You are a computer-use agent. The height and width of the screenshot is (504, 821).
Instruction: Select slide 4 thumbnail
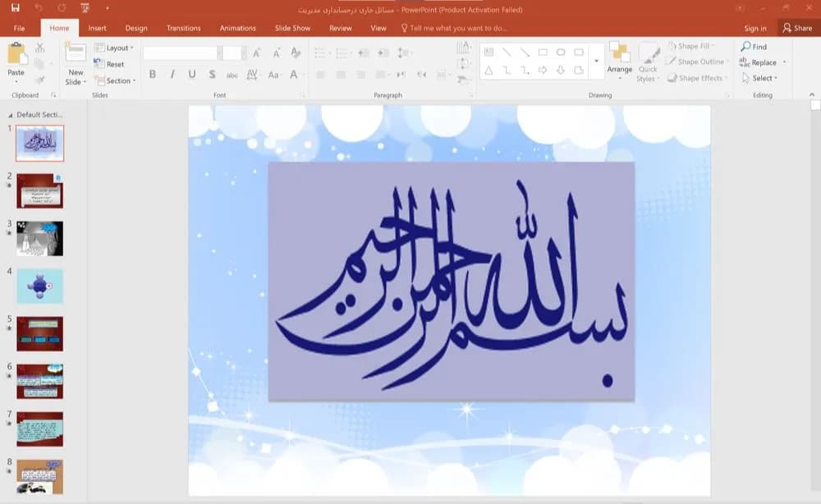point(39,286)
